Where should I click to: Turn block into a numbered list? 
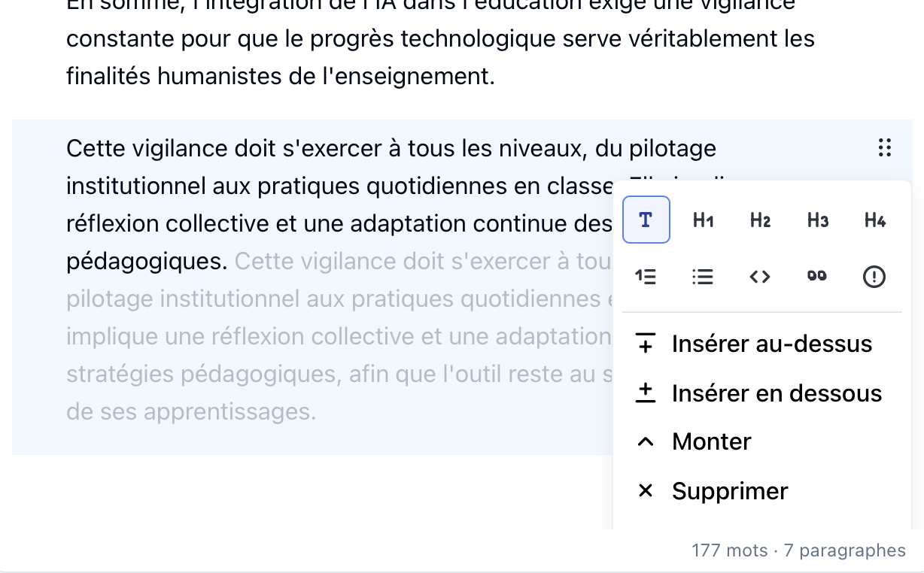(646, 277)
